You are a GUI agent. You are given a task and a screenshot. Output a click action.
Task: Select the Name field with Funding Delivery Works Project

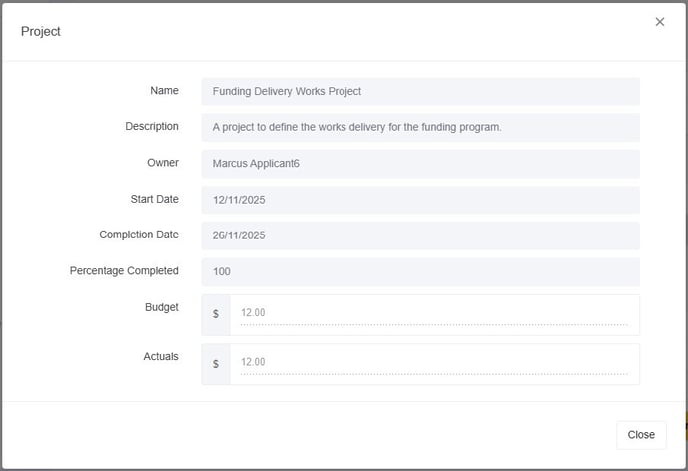coord(420,91)
